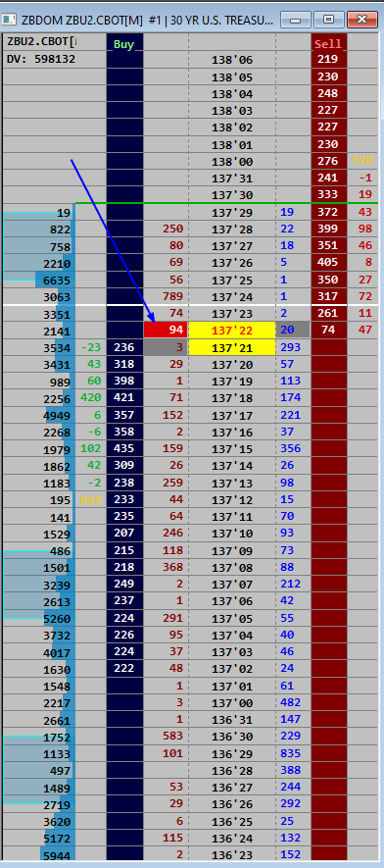Select the ZBU2.CBOT symbol label
This screenshot has height=868, width=384.
click(41, 42)
